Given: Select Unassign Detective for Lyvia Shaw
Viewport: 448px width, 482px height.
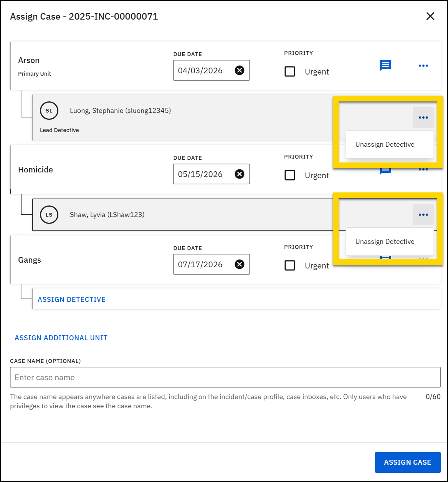Looking at the screenshot, I should (x=385, y=242).
